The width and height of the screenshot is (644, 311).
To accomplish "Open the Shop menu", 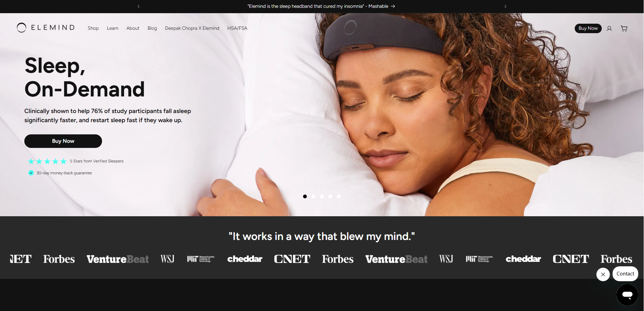I will (x=93, y=28).
